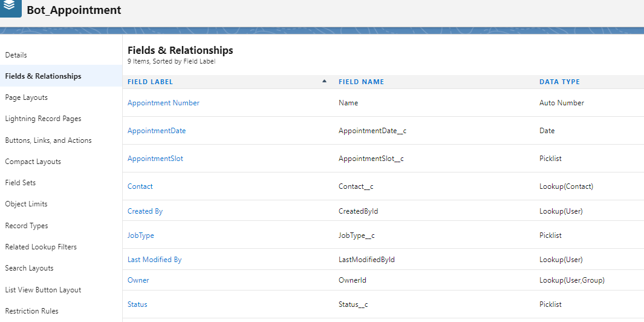644x322 pixels.
Task: Select Fields & Relationships in sidebar
Action: point(43,76)
